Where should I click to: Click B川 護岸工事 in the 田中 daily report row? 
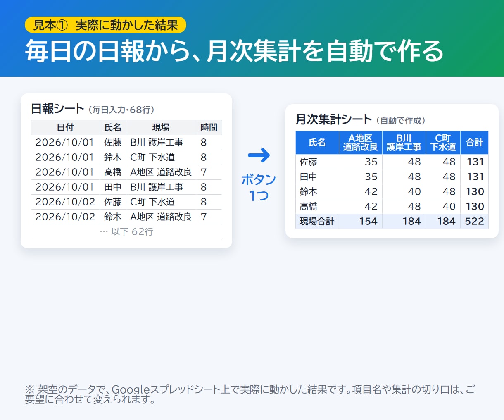point(157,187)
